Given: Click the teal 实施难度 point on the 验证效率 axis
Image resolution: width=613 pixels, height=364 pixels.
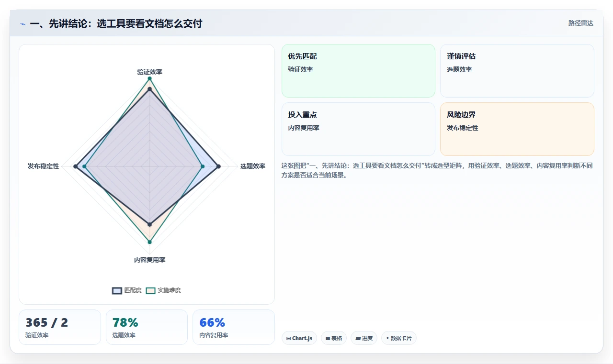Looking at the screenshot, I should tap(149, 78).
